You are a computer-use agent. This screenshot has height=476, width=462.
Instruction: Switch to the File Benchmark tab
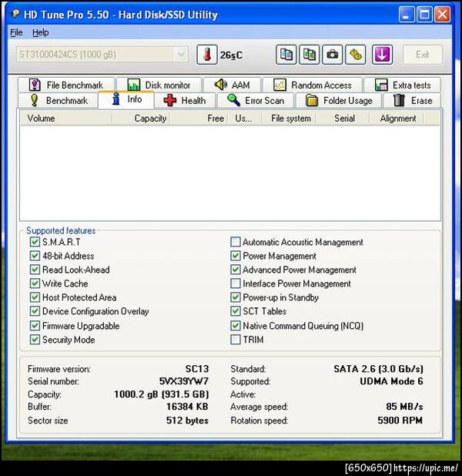[66, 85]
